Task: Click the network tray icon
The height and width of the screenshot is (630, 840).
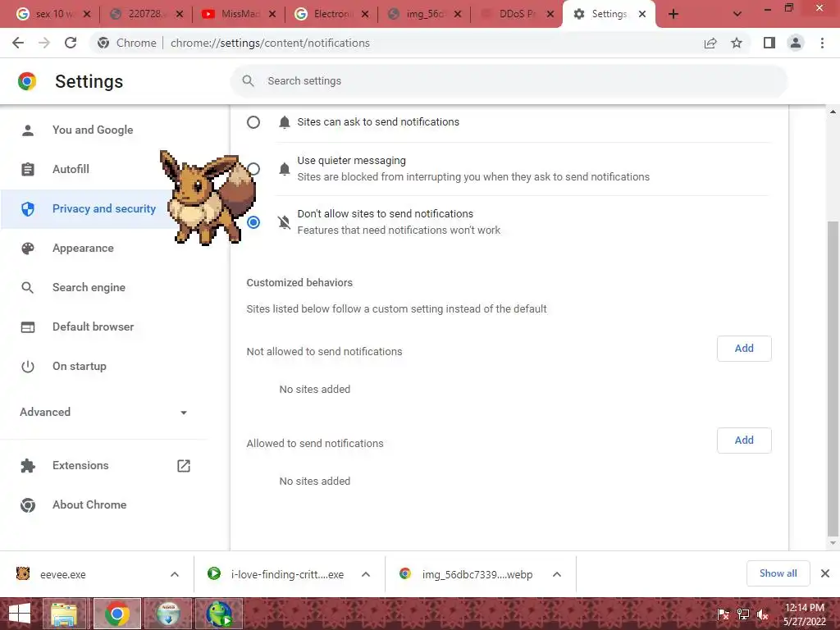Action: [x=743, y=614]
